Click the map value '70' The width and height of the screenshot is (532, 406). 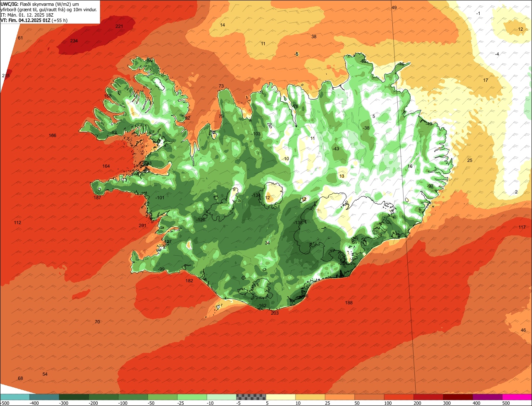coord(97,322)
